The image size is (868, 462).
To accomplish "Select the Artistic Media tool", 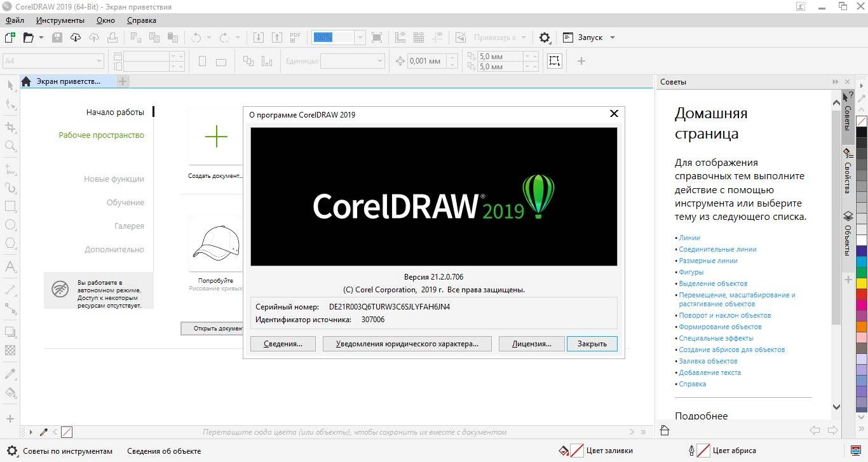I will pos(10,187).
